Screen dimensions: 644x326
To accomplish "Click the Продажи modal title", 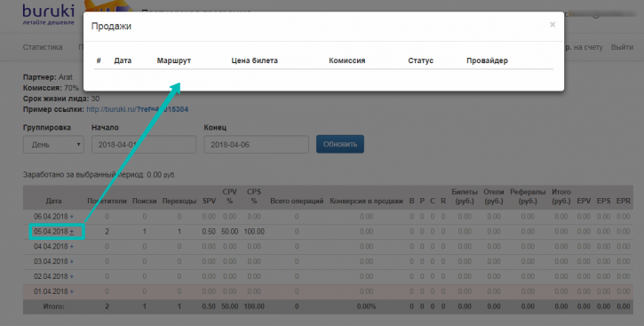I will (111, 26).
